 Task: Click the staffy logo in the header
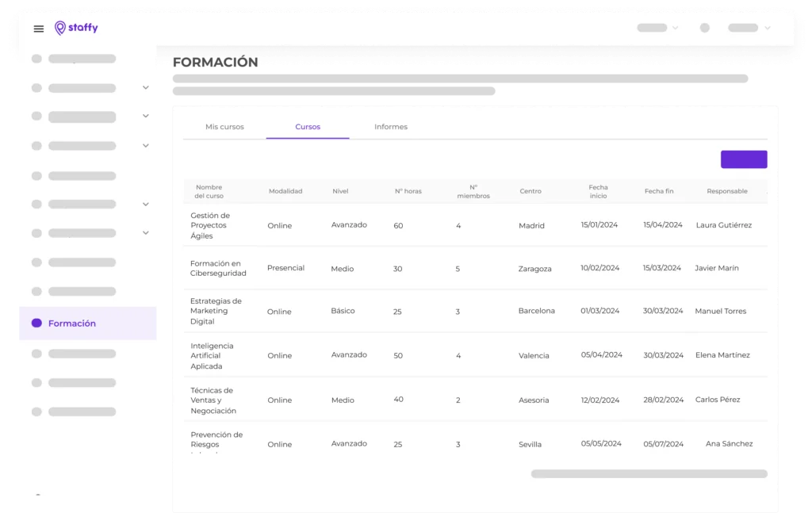76,28
